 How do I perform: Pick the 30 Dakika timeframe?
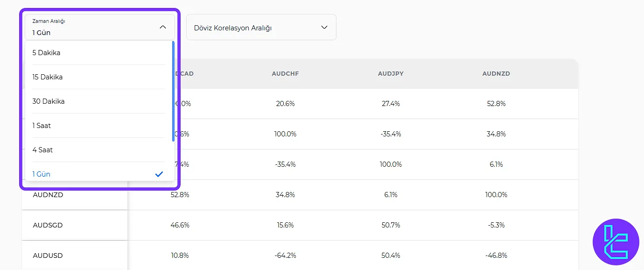pos(49,101)
